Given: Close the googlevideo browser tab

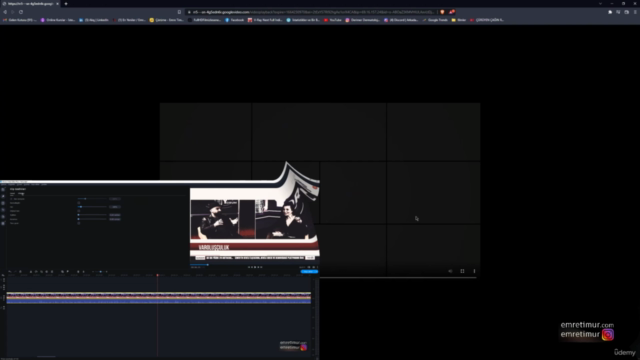Looking at the screenshot, I should click(x=57, y=4).
